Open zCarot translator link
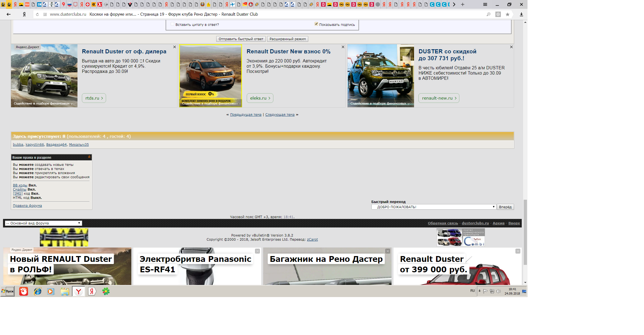The height and width of the screenshot is (335, 644). [312, 240]
